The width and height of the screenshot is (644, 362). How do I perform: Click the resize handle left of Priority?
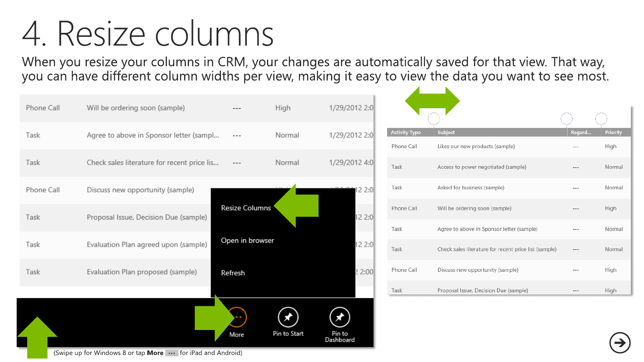(601, 119)
